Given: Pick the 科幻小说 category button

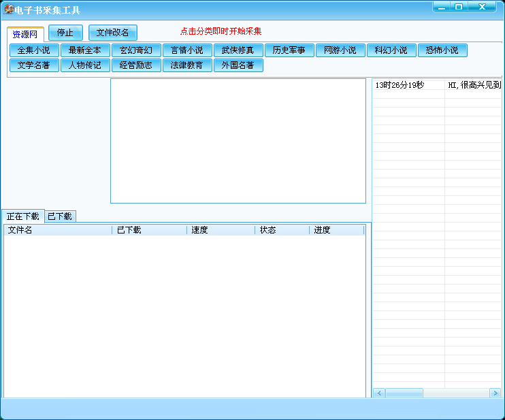Looking at the screenshot, I should point(391,50).
